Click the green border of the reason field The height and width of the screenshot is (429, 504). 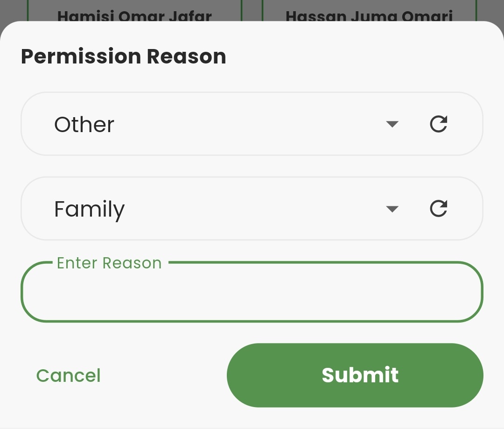(x=252, y=321)
